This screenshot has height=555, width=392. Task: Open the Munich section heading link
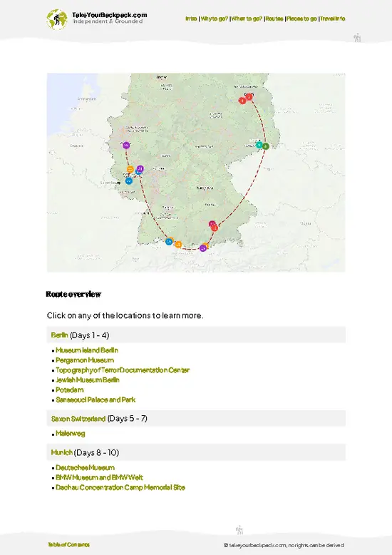pyautogui.click(x=61, y=452)
